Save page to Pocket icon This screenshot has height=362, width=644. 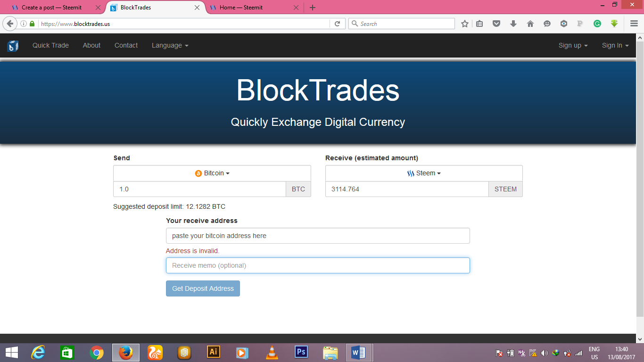496,24
